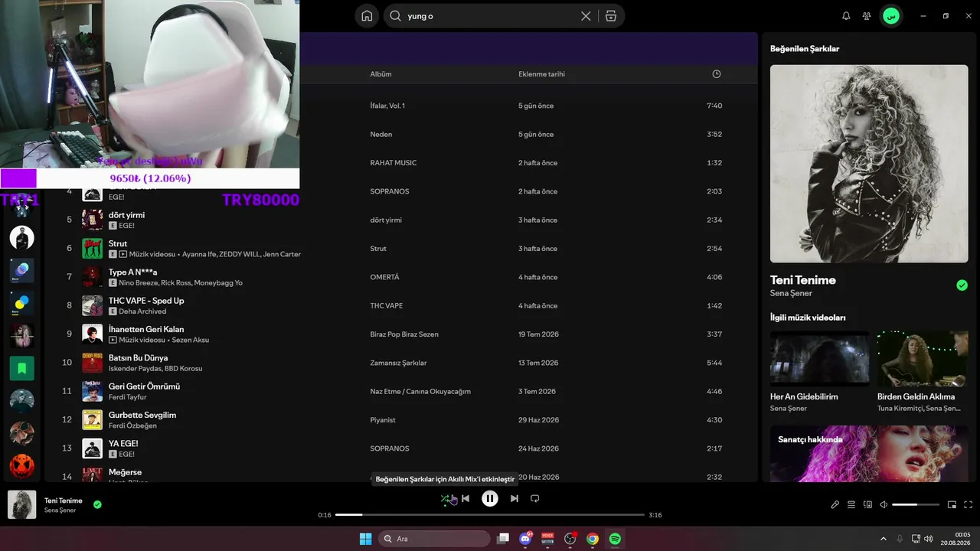980x551 pixels.
Task: Click the taskbar search box 'Ara'
Action: (435, 539)
